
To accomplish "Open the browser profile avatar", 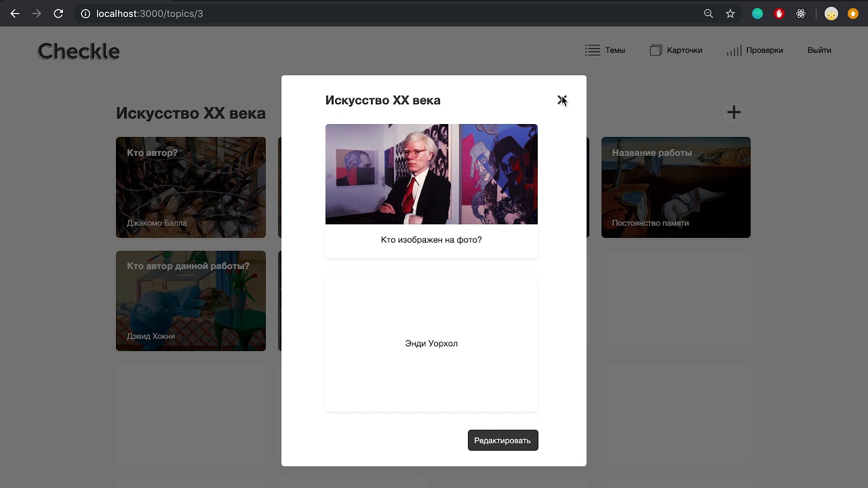I will click(831, 14).
